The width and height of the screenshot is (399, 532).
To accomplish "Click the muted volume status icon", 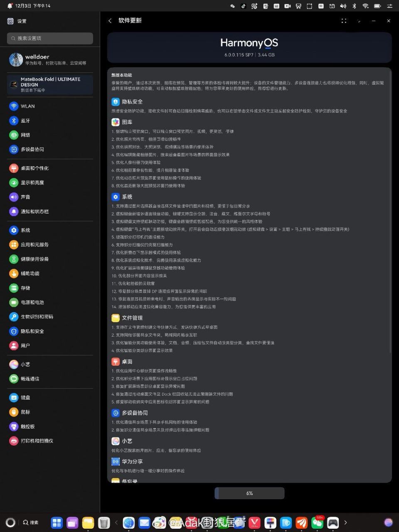I will (343, 6).
